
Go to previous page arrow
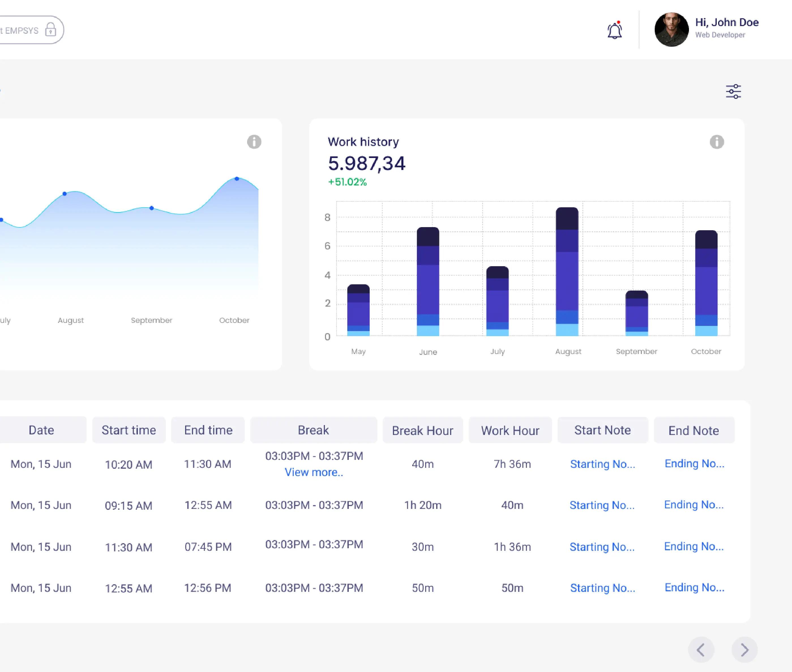click(x=701, y=650)
